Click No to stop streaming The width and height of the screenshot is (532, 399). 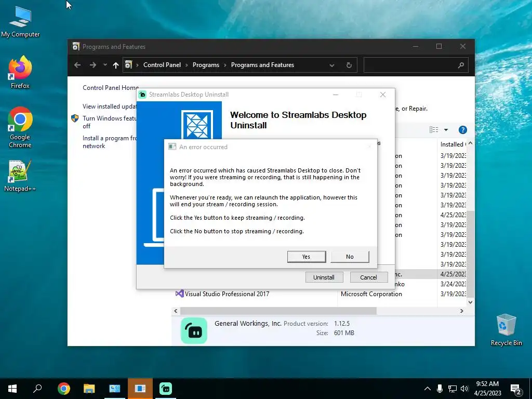[350, 257]
